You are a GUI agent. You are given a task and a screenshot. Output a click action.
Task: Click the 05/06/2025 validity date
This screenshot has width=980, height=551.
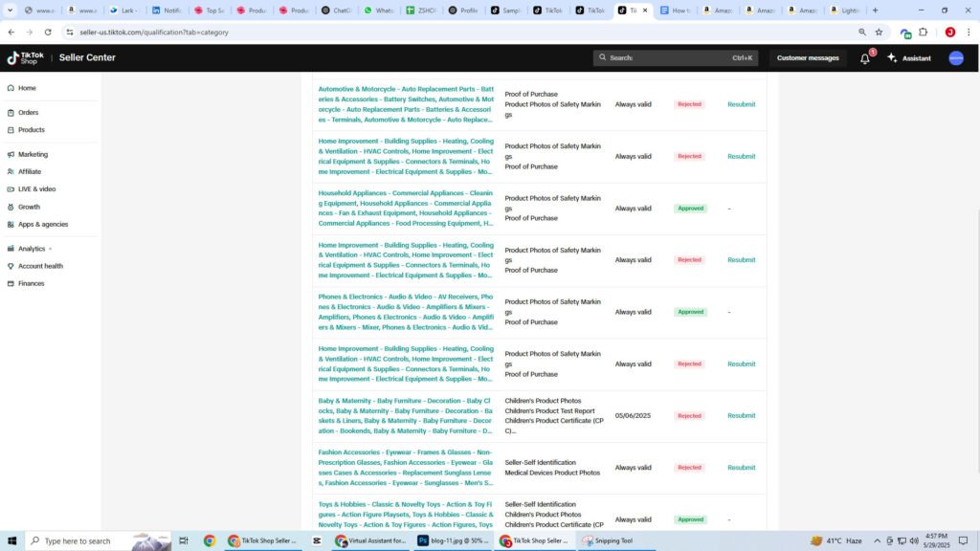coord(633,415)
